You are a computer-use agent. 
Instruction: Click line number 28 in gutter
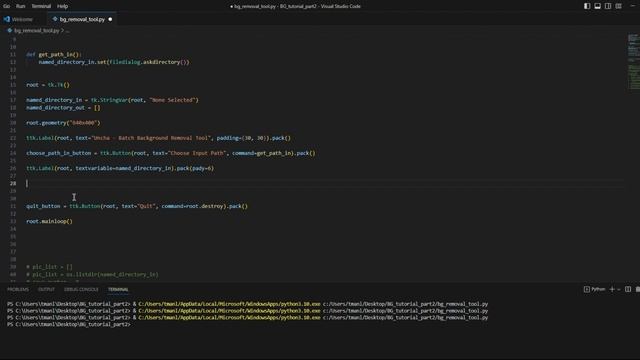(x=13, y=184)
